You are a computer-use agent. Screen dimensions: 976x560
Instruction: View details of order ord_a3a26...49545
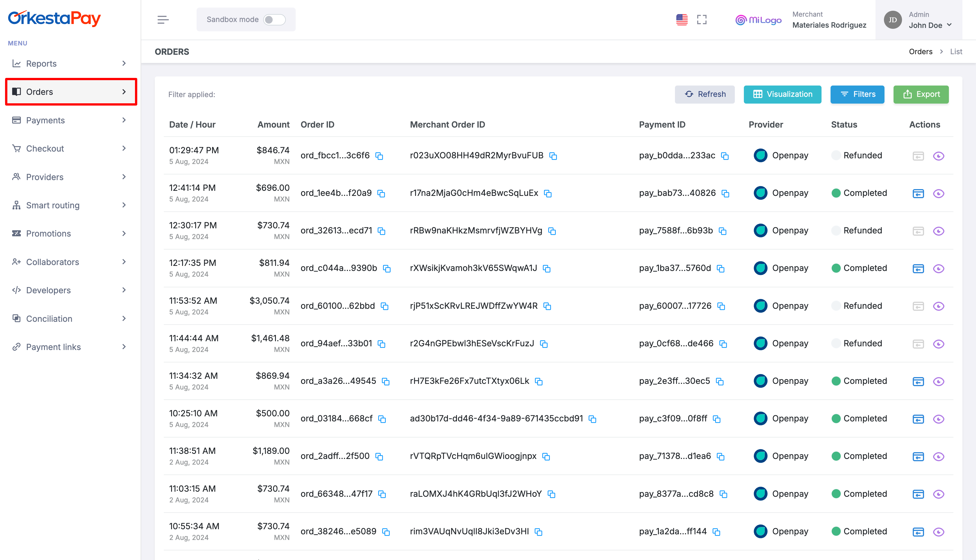point(938,381)
